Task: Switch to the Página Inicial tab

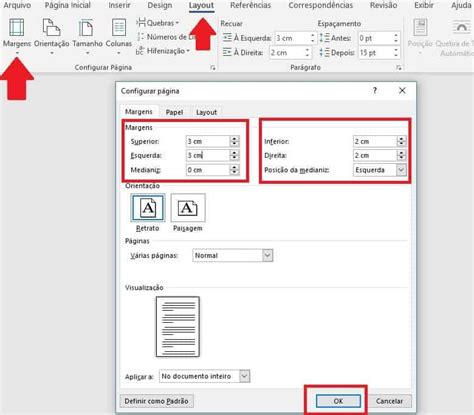Action: pyautogui.click(x=68, y=5)
